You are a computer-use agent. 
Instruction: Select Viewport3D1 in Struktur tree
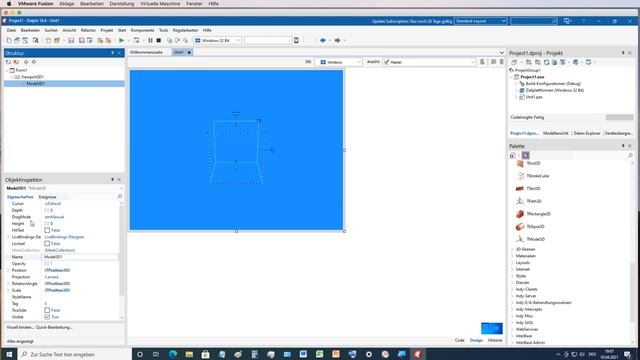pos(32,77)
